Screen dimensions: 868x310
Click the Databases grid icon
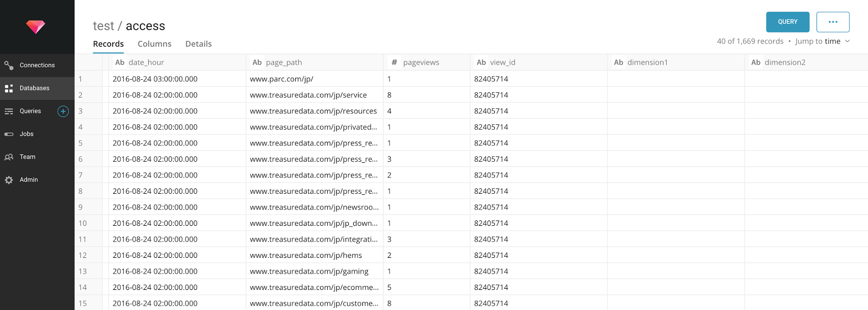[9, 88]
